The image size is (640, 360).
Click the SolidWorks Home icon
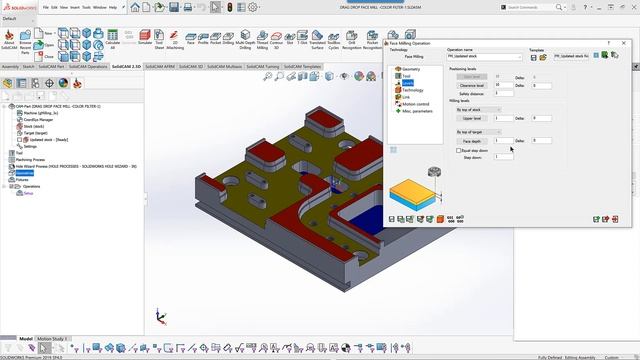(135, 7)
